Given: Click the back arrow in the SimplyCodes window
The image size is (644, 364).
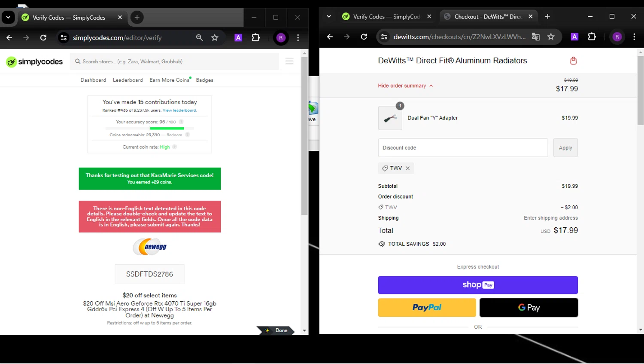Looking at the screenshot, I should [9, 38].
